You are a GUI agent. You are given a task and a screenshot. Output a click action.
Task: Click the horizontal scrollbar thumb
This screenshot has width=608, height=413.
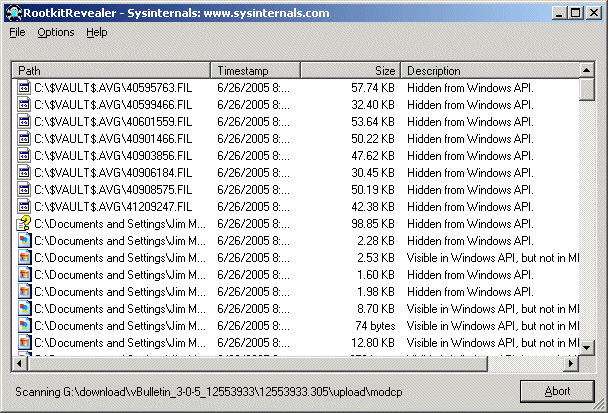pos(257,363)
